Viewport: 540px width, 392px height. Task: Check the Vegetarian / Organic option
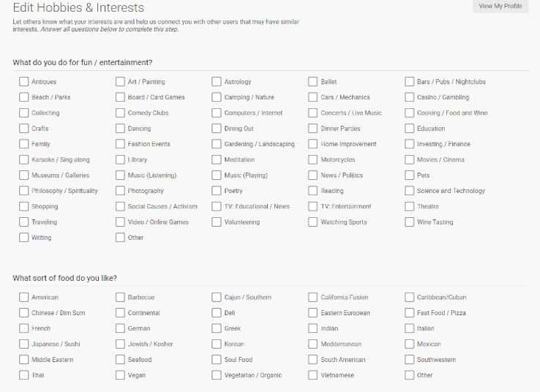(x=217, y=375)
